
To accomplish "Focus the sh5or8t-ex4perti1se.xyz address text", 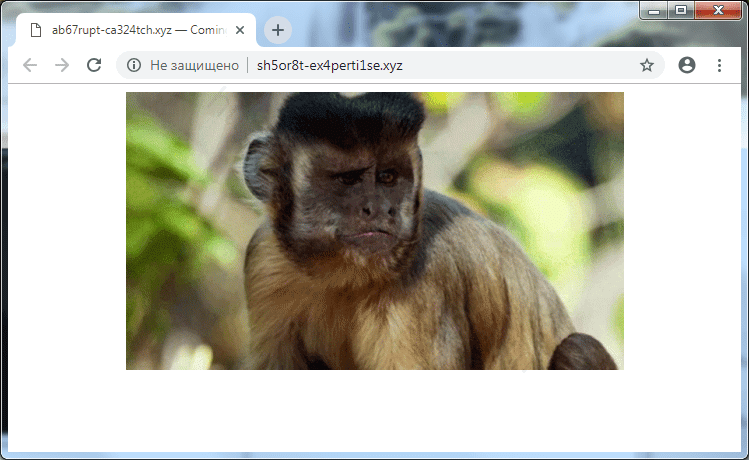I will [330, 65].
